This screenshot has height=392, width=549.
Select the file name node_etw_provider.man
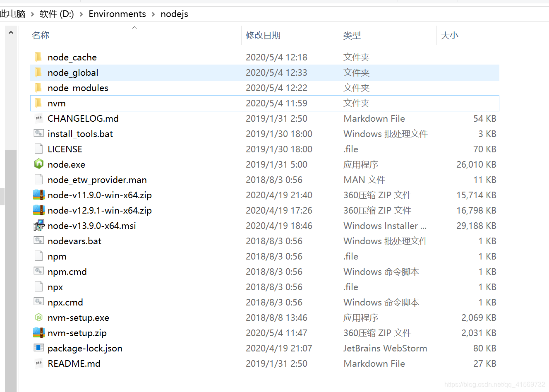pyautogui.click(x=97, y=180)
